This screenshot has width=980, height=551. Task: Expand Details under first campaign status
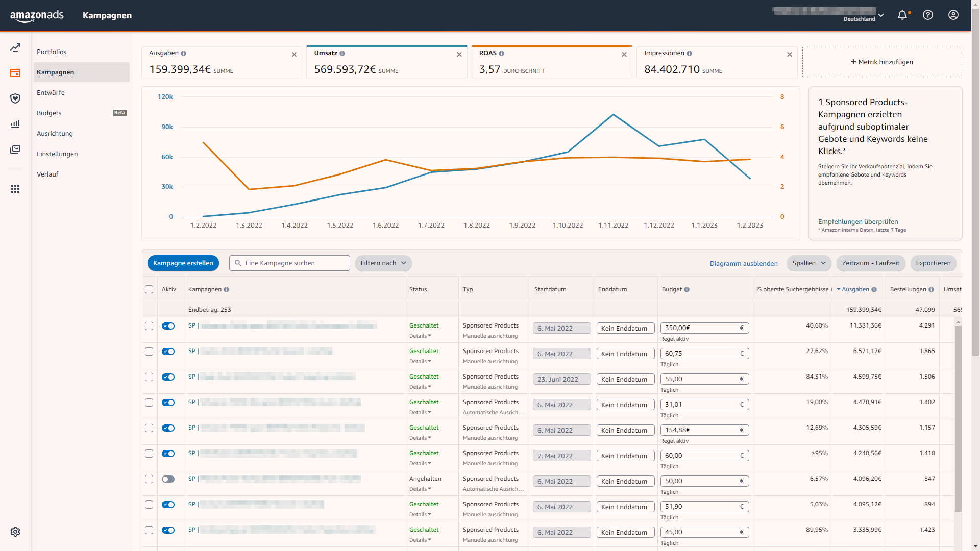(x=420, y=336)
